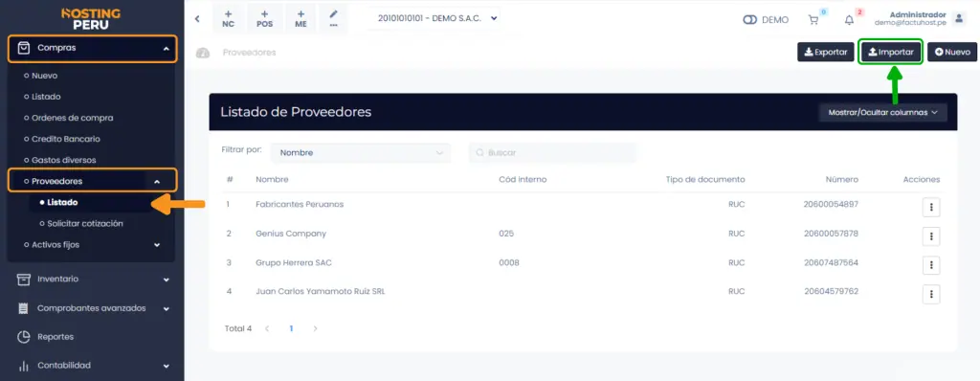Expand the Comprobantes avanzados menu chevron
The width and height of the screenshot is (980, 381).
click(x=167, y=308)
